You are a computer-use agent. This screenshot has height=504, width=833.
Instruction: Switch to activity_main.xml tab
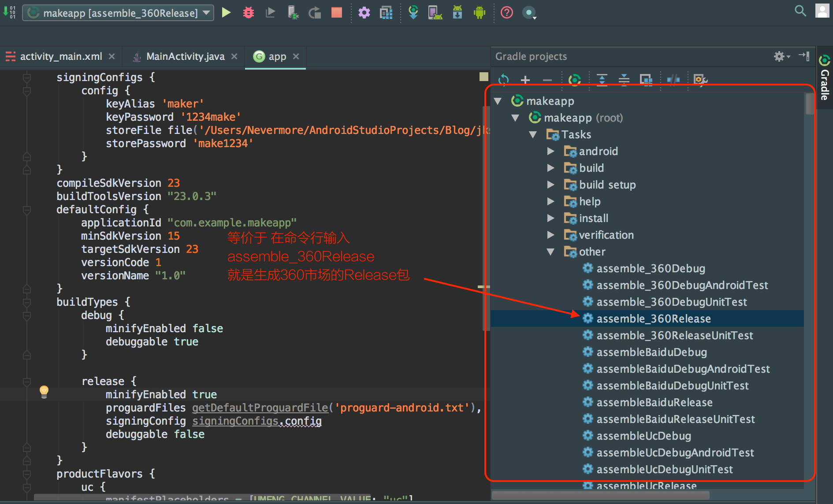61,57
